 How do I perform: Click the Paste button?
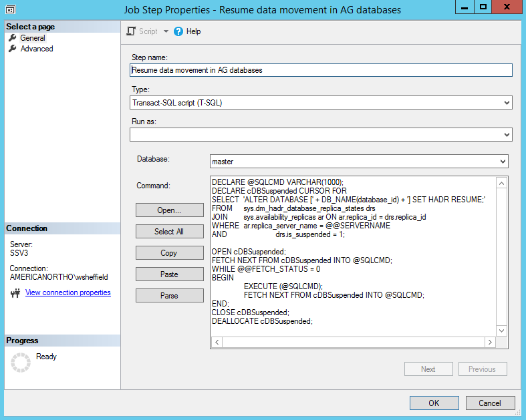coord(169,274)
